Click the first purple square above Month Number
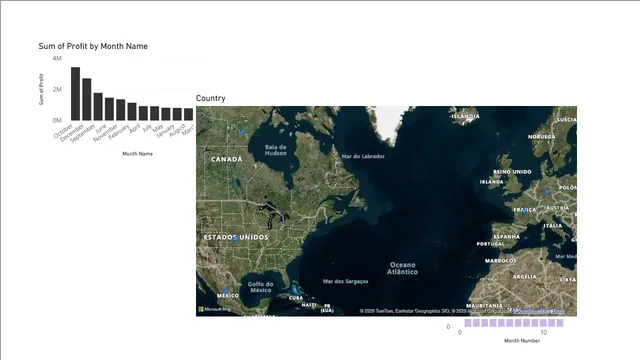This screenshot has width=640, height=360. coord(468,323)
